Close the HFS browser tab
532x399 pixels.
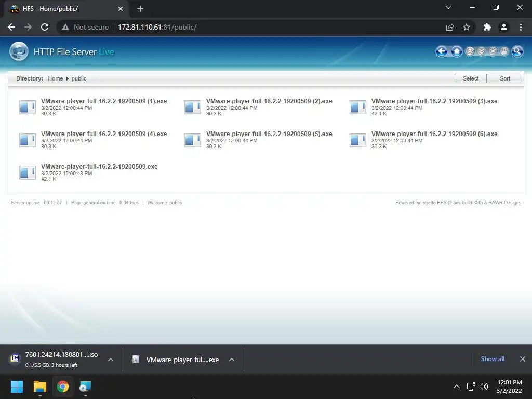(121, 9)
